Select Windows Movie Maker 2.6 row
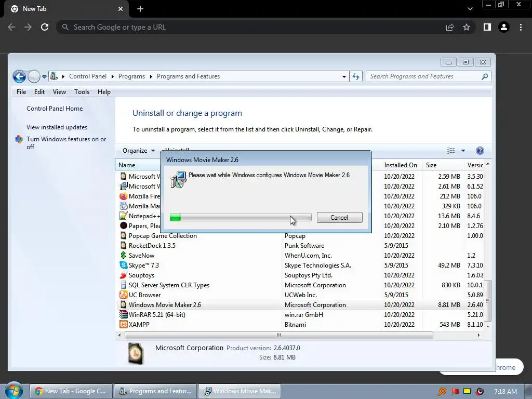The height and width of the screenshot is (399, 532). point(300,304)
